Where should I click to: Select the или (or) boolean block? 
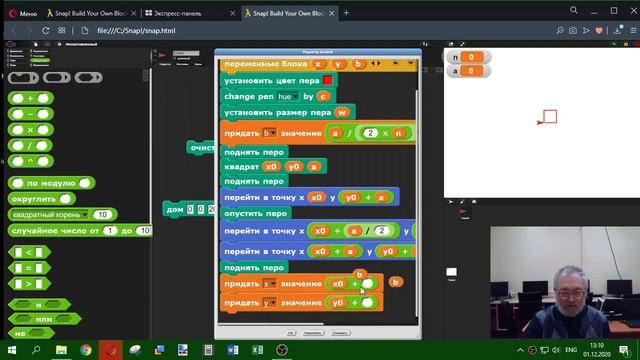pyautogui.click(x=45, y=319)
